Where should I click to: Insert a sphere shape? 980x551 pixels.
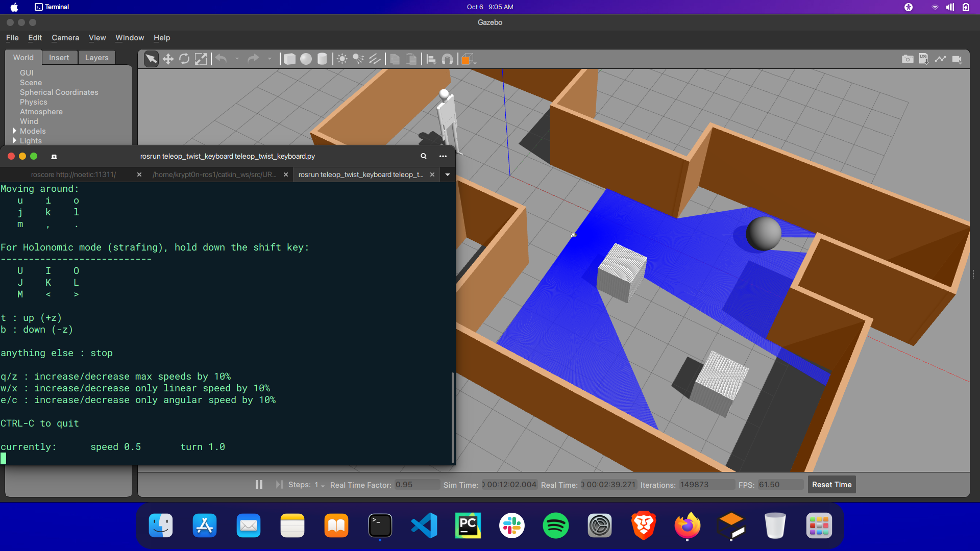tap(306, 59)
